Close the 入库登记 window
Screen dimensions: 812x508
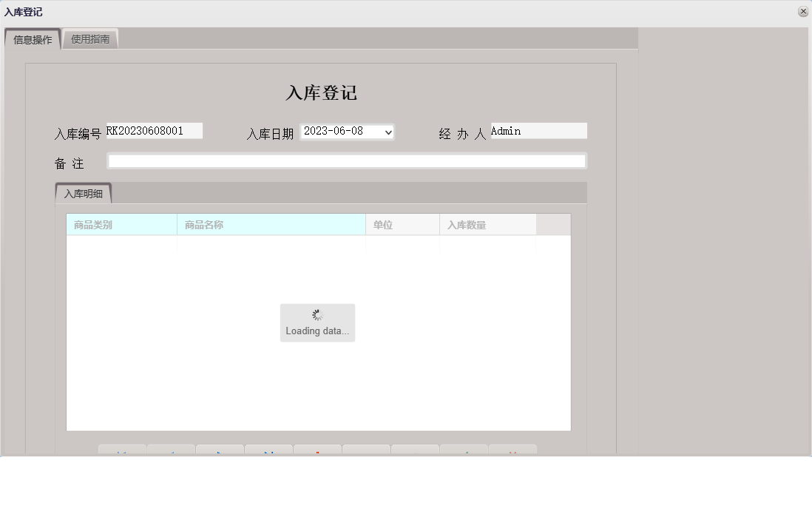(803, 11)
